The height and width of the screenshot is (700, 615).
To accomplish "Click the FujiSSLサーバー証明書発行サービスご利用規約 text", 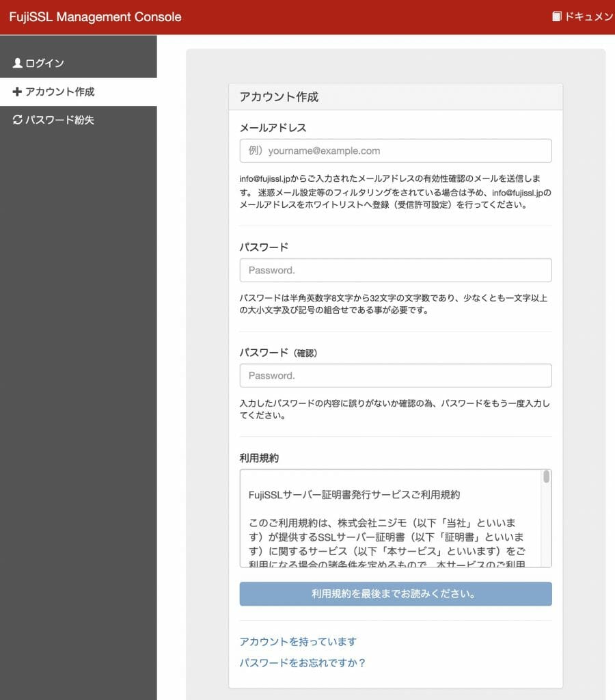I will [355, 495].
